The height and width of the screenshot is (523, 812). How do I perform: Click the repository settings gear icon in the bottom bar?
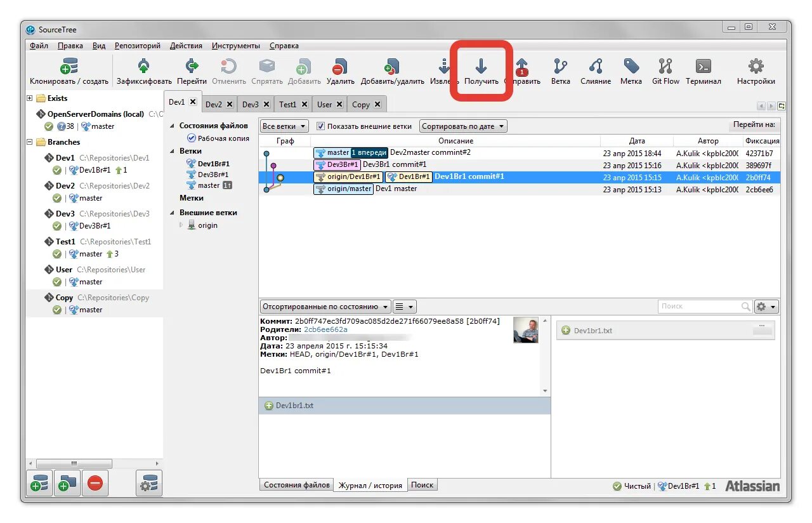pyautogui.click(x=149, y=484)
